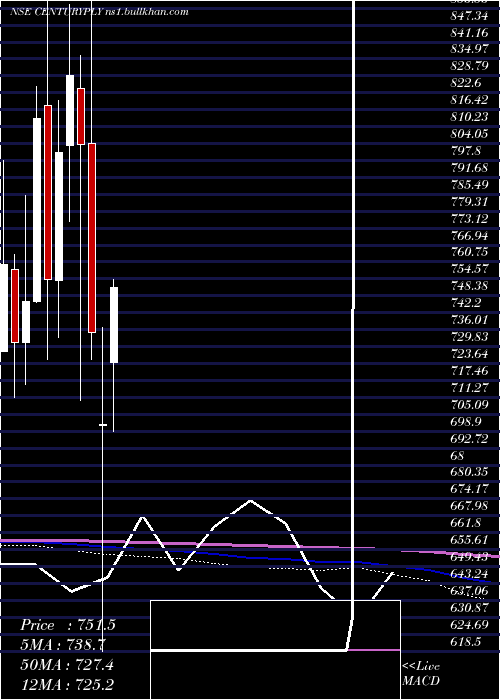Click the 723.64 price axis label

coord(469,354)
